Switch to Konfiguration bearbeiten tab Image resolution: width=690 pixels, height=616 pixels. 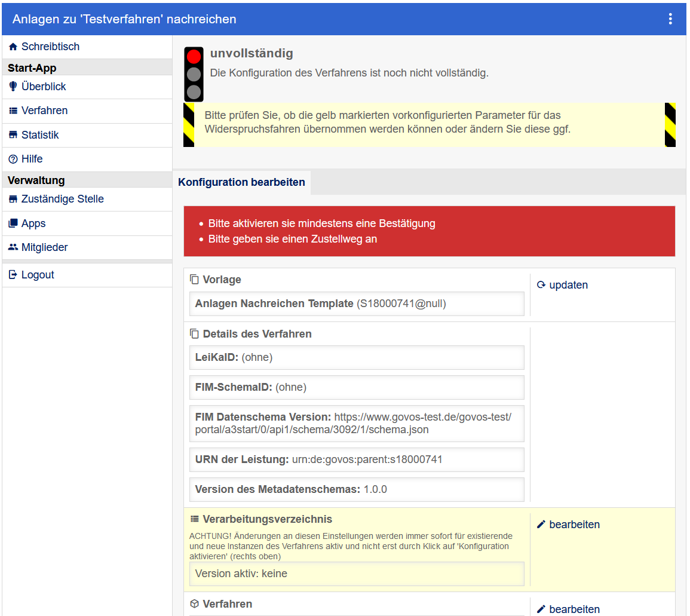[x=241, y=182]
